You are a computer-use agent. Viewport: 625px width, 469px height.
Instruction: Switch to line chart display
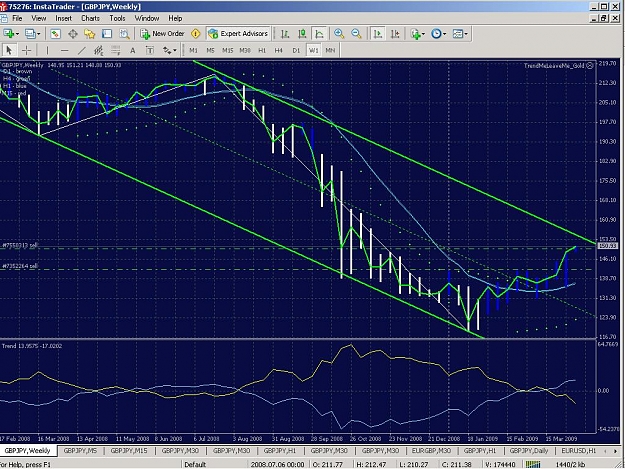tap(319, 34)
